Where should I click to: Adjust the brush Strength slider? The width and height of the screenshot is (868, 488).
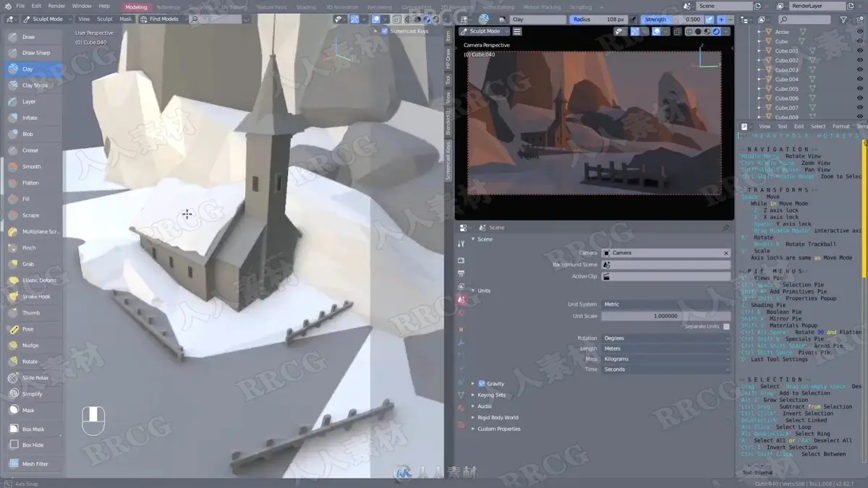672,20
